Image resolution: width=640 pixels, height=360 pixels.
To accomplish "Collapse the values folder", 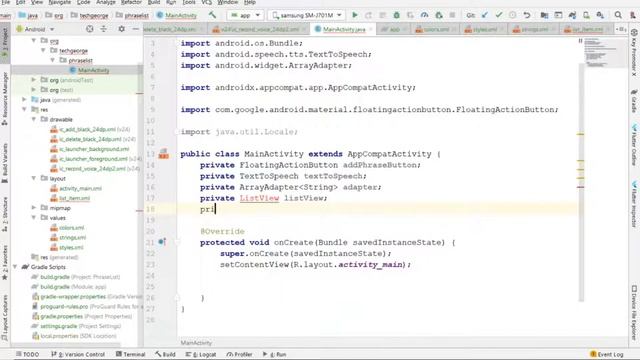I will (33, 218).
